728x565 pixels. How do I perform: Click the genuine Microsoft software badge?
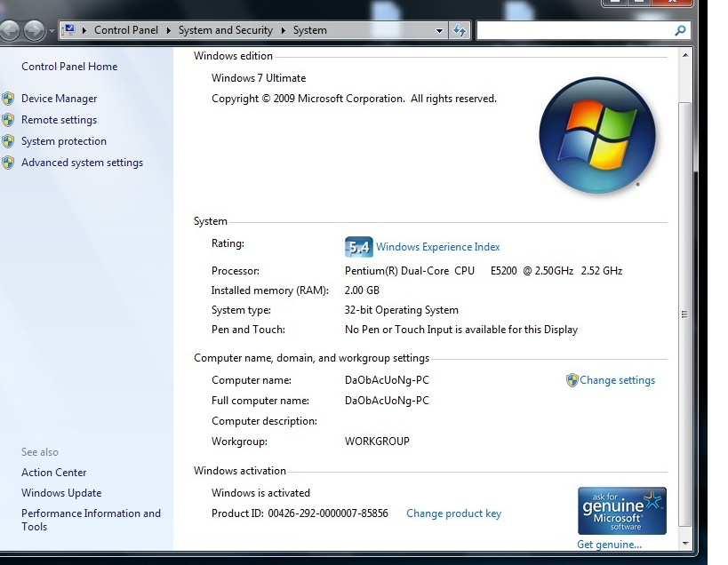coord(622,511)
